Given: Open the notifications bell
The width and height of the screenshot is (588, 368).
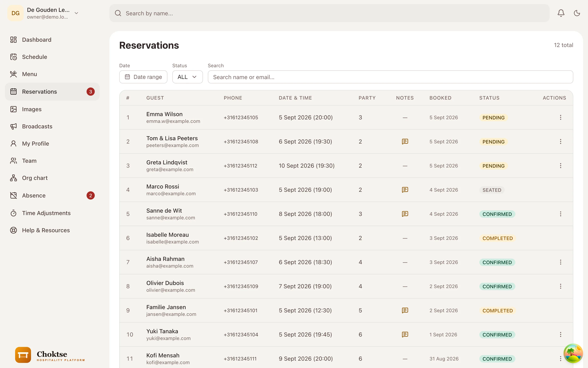Looking at the screenshot, I should pos(561,13).
